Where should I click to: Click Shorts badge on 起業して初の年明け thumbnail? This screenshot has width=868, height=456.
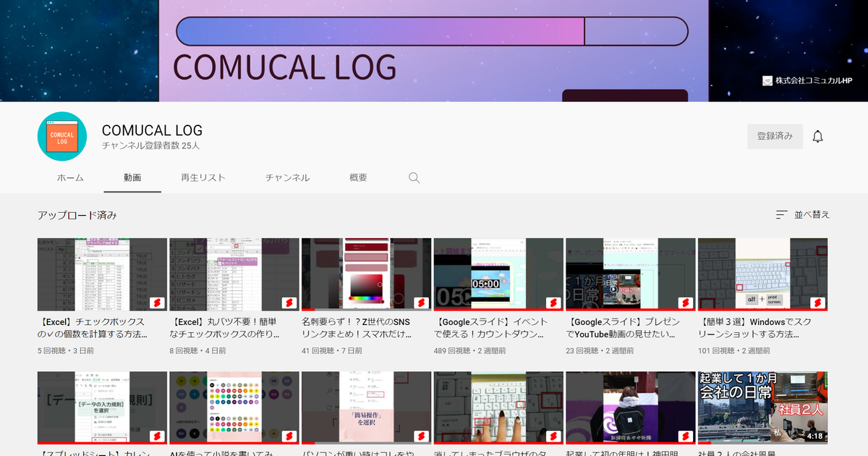[686, 436]
